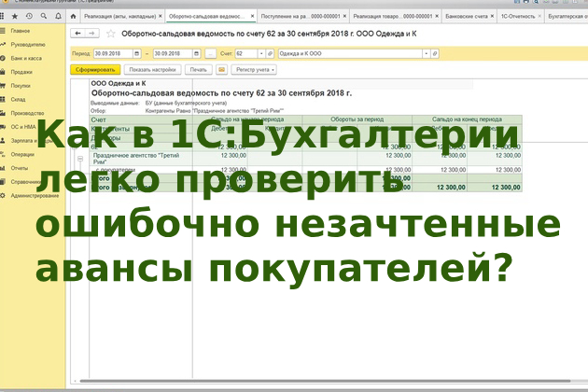588x392 pixels.
Task: Open the History clock icon
Action: tap(29, 16)
